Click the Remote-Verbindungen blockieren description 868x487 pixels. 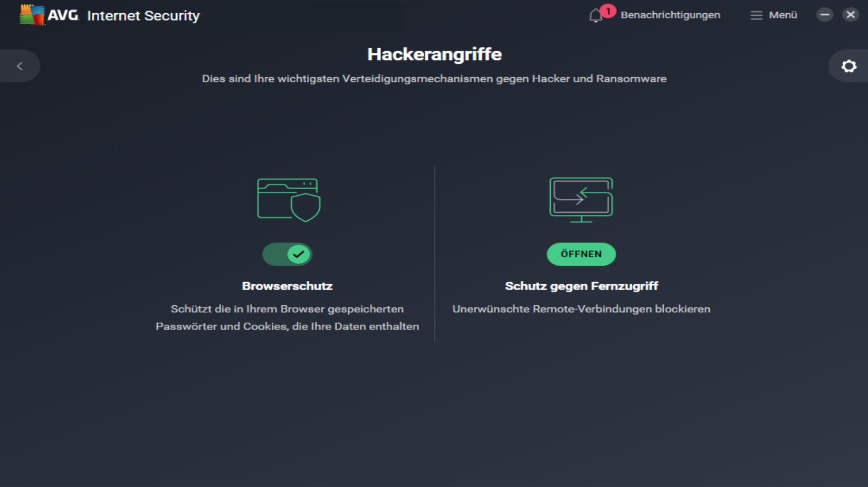(581, 309)
